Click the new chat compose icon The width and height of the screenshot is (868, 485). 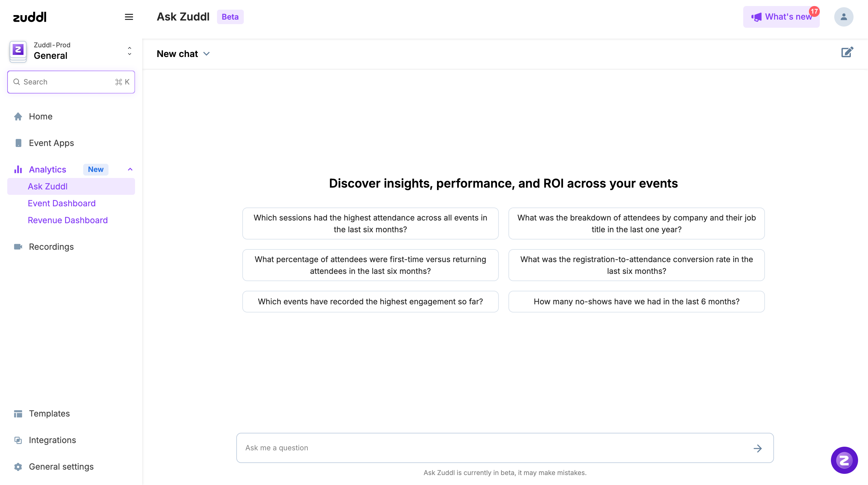847,52
